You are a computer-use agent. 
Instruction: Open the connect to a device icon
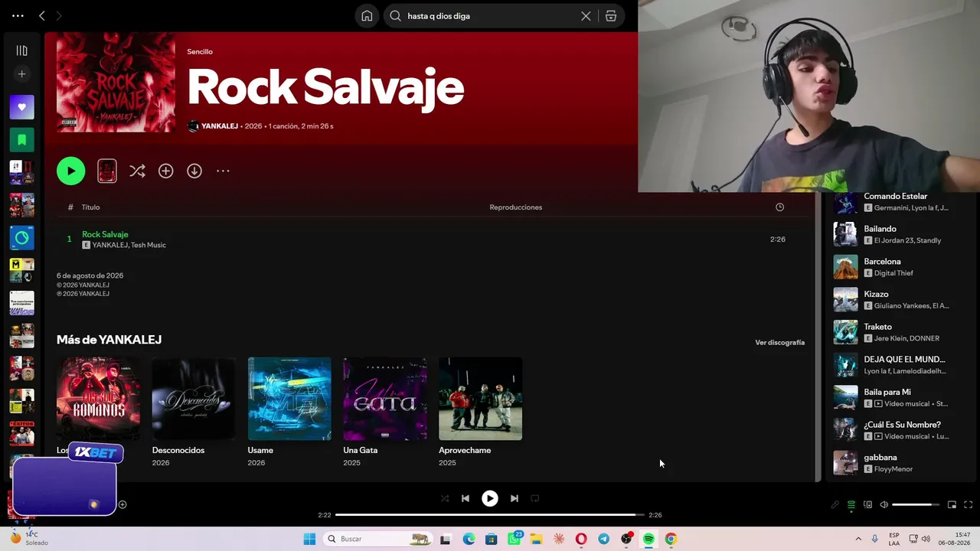point(867,505)
